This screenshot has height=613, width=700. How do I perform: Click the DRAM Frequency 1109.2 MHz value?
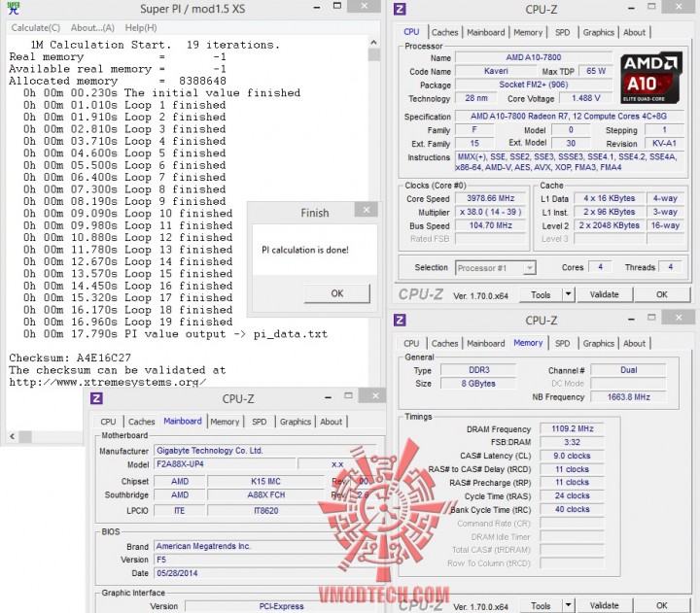click(573, 428)
